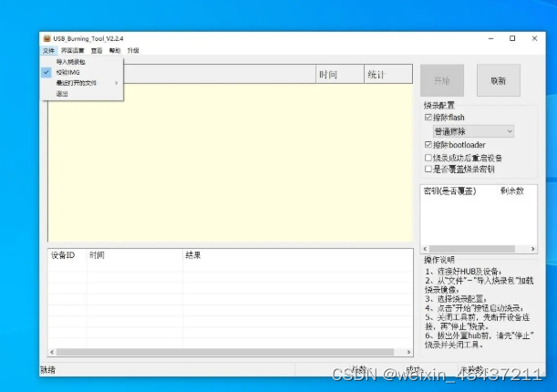The width and height of the screenshot is (557, 392).
Task: Select 退出 to exit the tool
Action: pos(82,94)
